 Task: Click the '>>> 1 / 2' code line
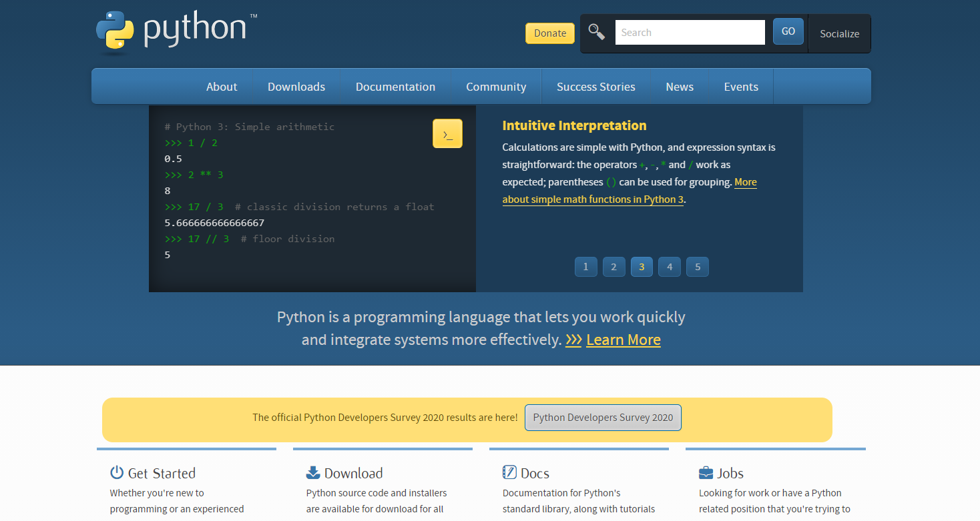pyautogui.click(x=191, y=143)
